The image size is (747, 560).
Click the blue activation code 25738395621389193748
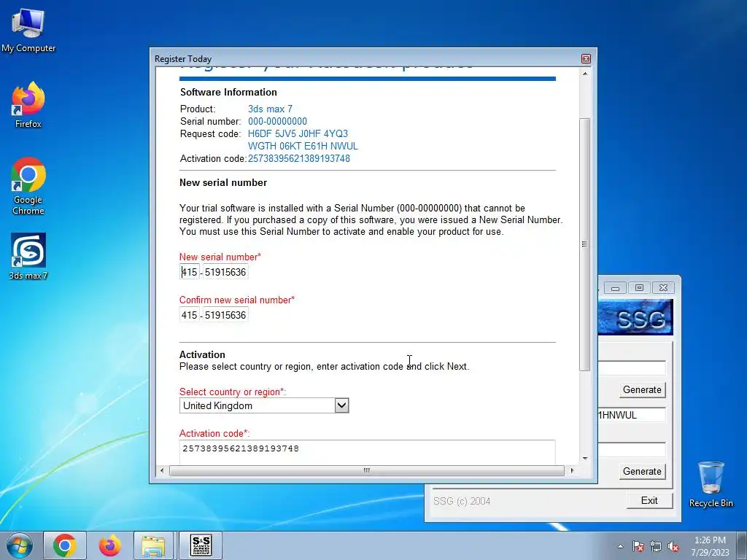[x=298, y=158]
